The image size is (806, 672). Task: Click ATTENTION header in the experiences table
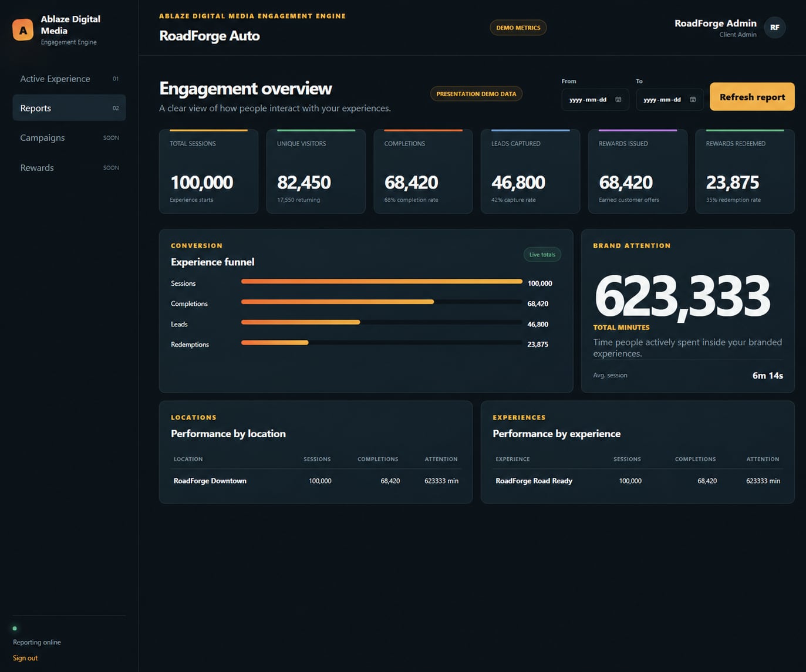click(x=763, y=459)
